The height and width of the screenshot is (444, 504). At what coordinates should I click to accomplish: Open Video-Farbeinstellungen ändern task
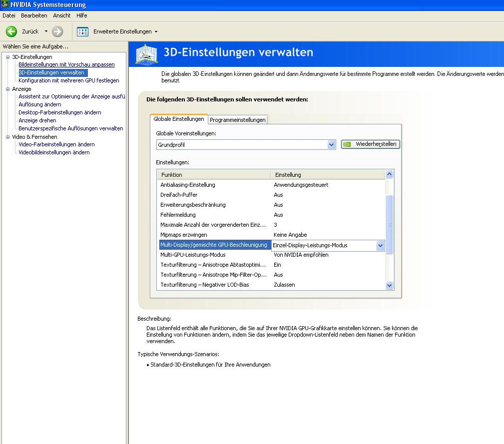pyautogui.click(x=56, y=144)
